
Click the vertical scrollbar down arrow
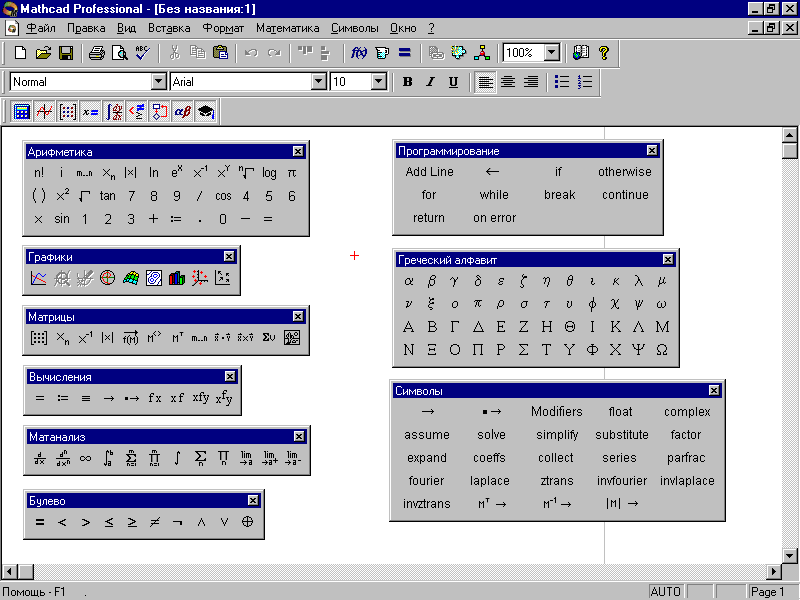pos(790,555)
